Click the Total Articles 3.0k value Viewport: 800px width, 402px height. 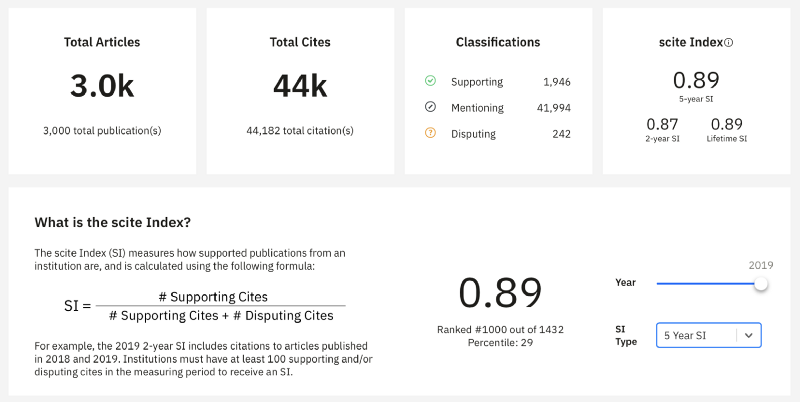pos(102,87)
